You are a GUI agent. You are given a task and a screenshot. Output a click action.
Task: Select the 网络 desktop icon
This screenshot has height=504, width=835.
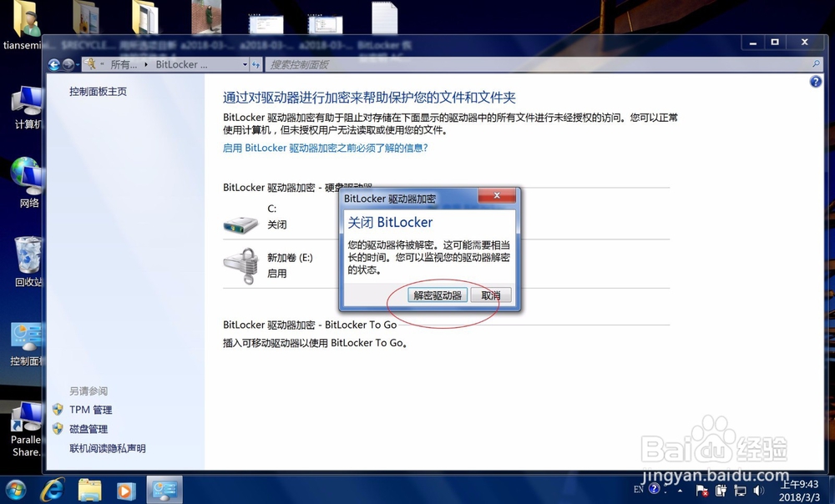pyautogui.click(x=28, y=181)
